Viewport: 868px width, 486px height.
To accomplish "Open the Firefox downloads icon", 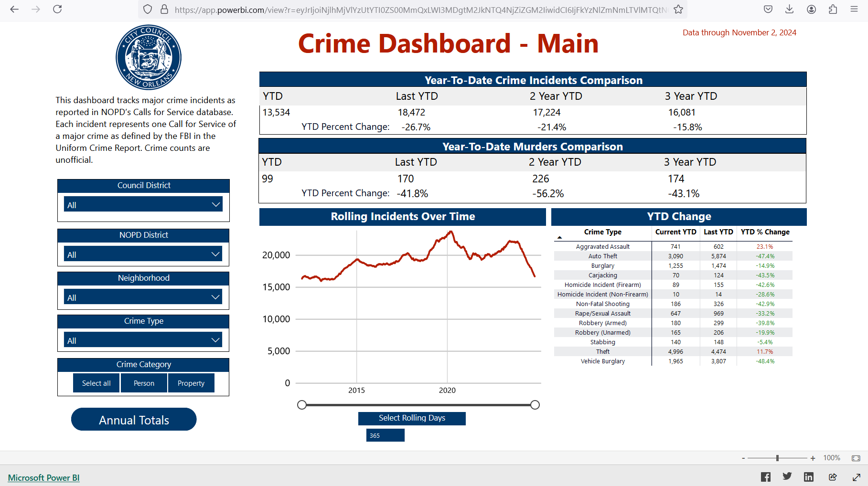I will coord(790,9).
